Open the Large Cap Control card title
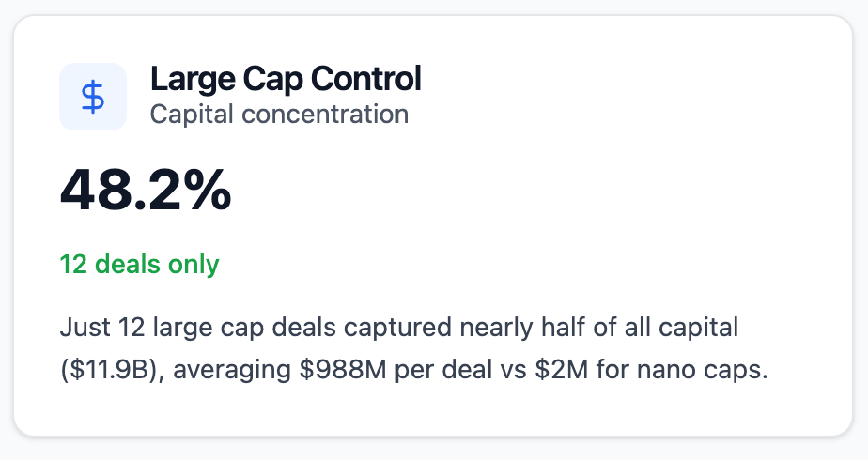Screen dimensions: 868x460 click(x=286, y=79)
